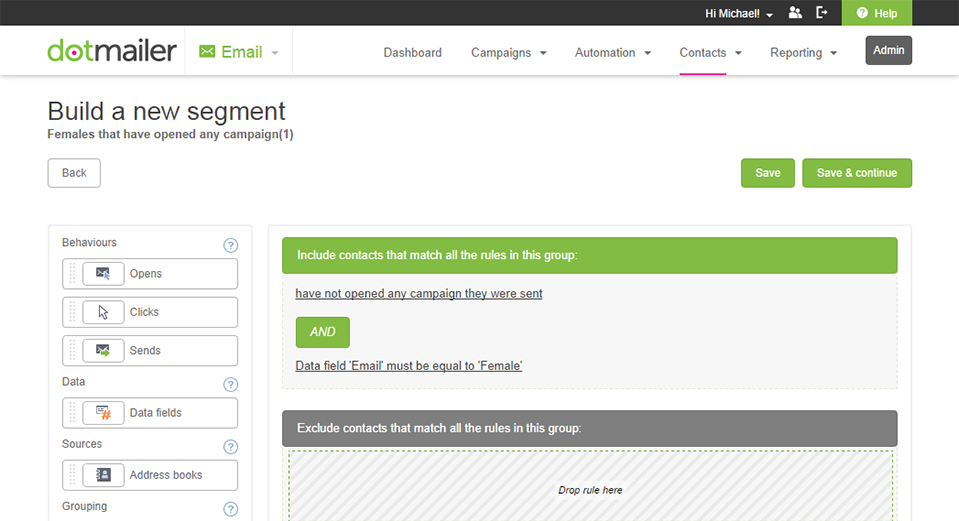Click the Address books rule icon
959x521 pixels.
(103, 475)
